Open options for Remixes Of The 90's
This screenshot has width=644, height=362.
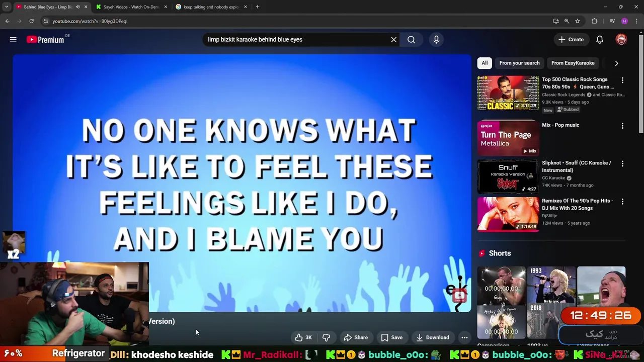(x=622, y=201)
